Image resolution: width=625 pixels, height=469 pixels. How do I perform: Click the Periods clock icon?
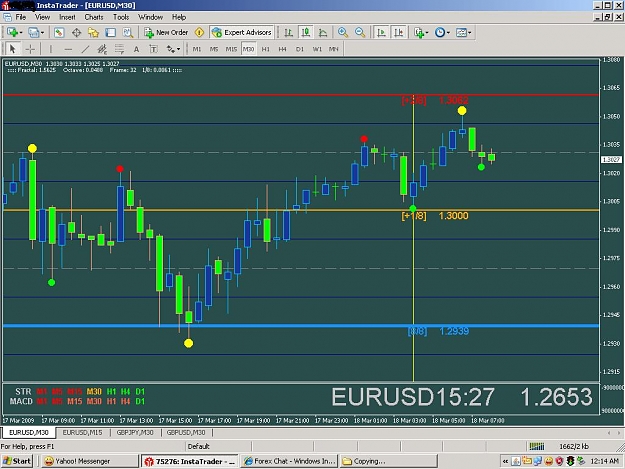point(440,32)
